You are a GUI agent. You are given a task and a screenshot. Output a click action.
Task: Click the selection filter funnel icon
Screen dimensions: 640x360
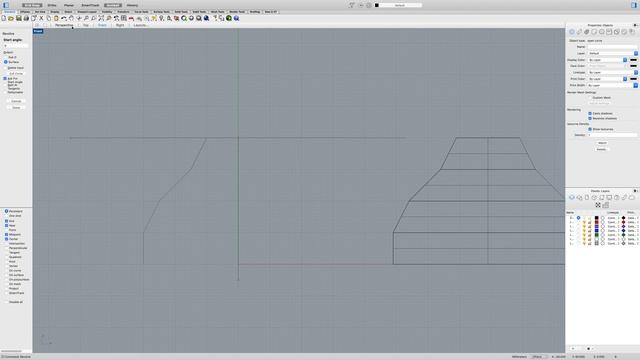point(351,5)
